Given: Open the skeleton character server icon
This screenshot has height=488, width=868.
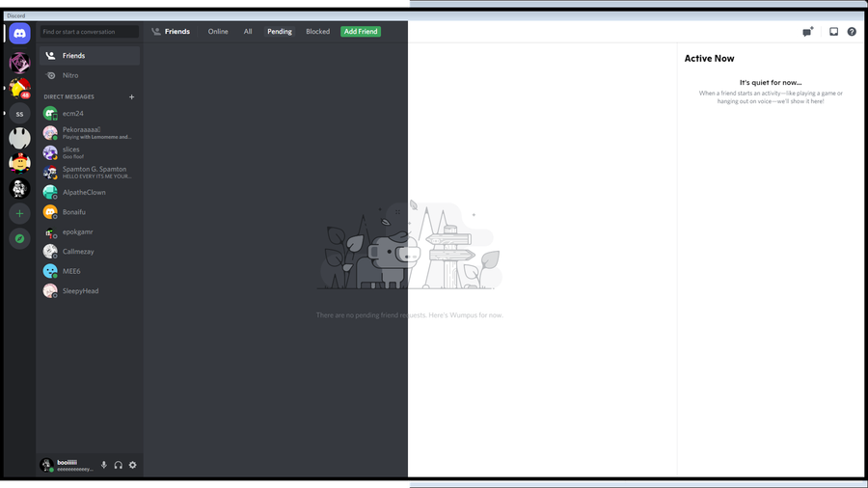Looking at the screenshot, I should 19,189.
